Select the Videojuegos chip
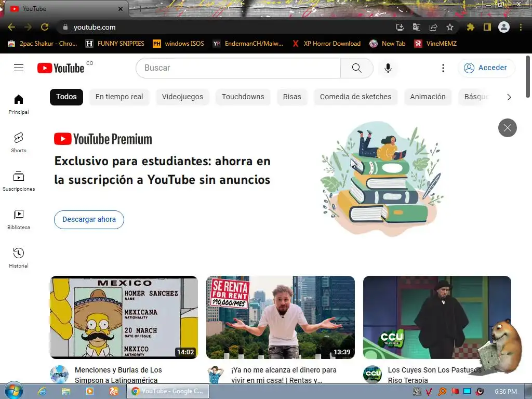The image size is (532, 399). [x=182, y=97]
